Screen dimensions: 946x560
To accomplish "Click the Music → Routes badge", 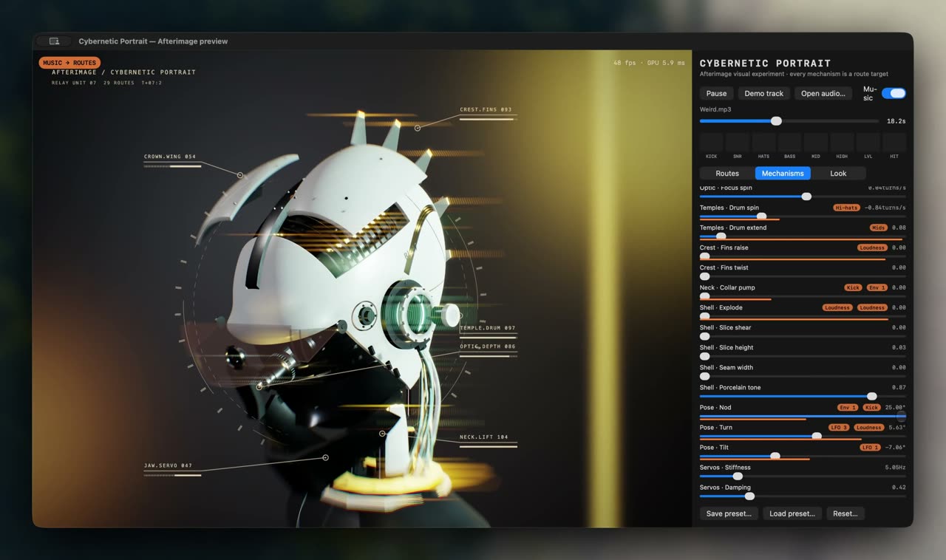I will click(69, 63).
